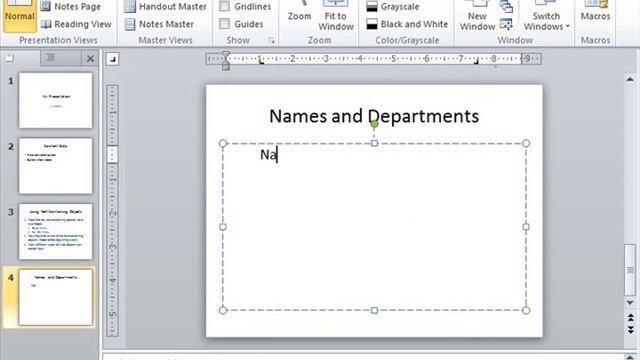This screenshot has width=640, height=360.
Task: Click the first line indent marker on ruler
Action: click(x=226, y=55)
